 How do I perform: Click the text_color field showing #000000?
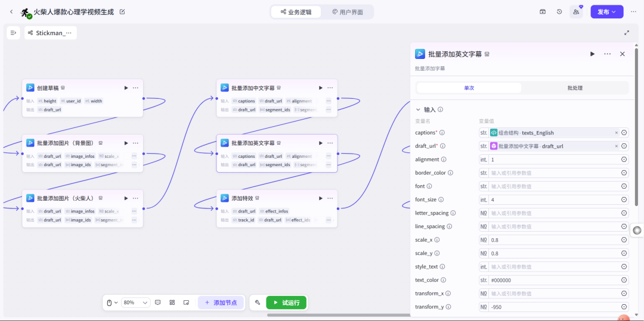pos(553,280)
